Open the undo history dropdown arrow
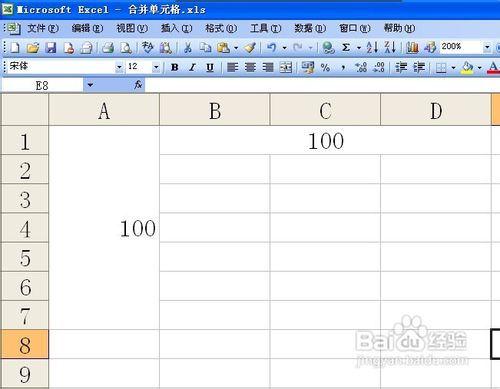Viewport: 500px width, 389px height. click(x=284, y=48)
